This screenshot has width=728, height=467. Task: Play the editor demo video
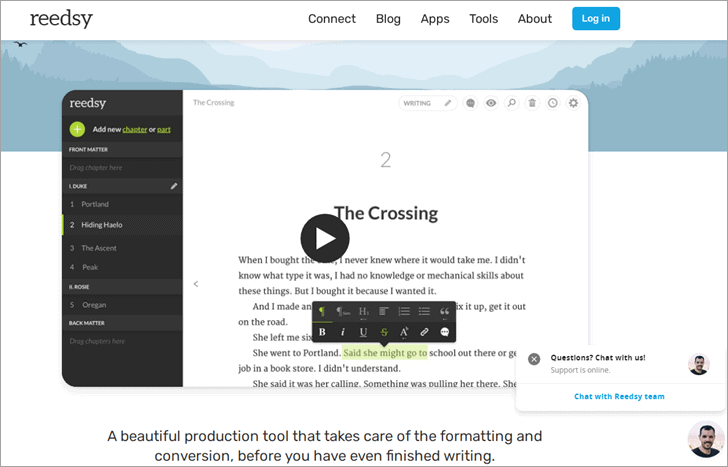pyautogui.click(x=325, y=238)
